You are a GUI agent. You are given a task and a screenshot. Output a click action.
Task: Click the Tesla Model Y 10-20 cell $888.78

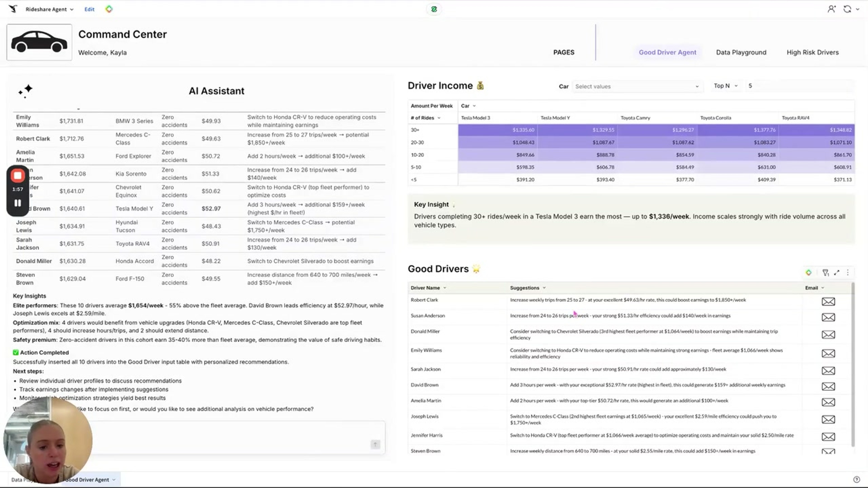(578, 155)
